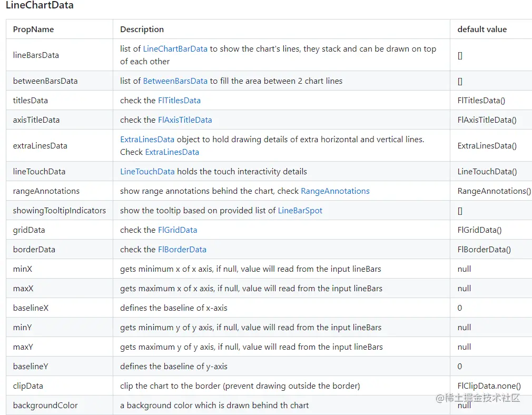Click the clipData property name cell
The height and width of the screenshot is (415, 532).
pos(28,386)
